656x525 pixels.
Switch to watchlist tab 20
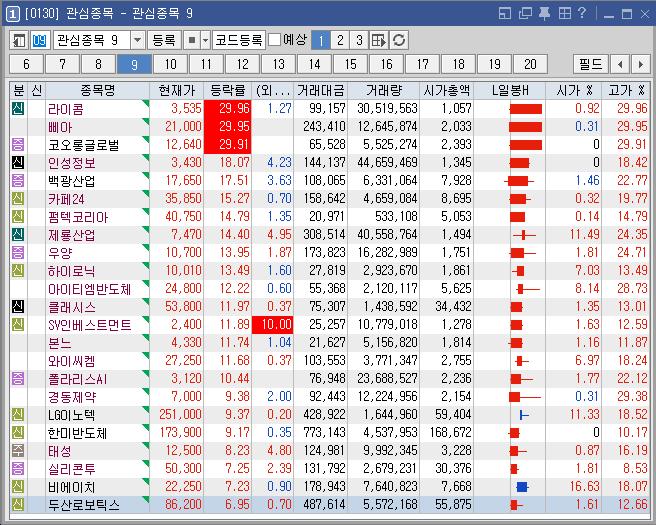(x=530, y=64)
